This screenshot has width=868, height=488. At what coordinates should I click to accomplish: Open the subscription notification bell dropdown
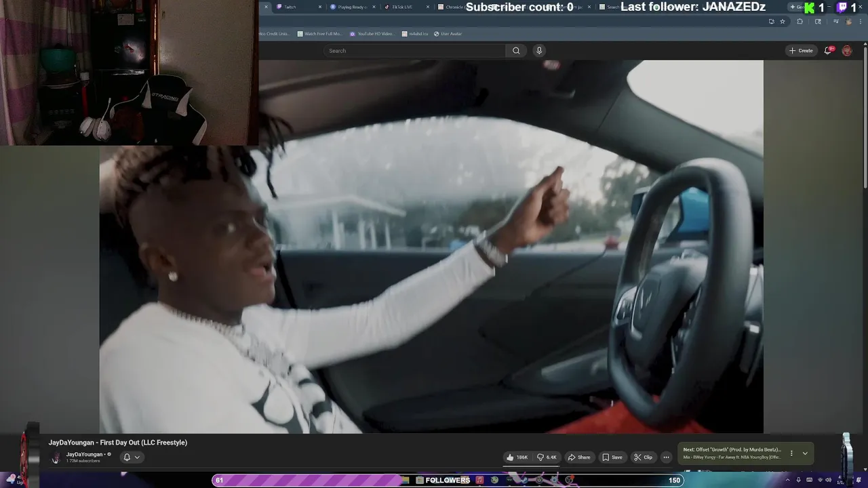point(132,457)
